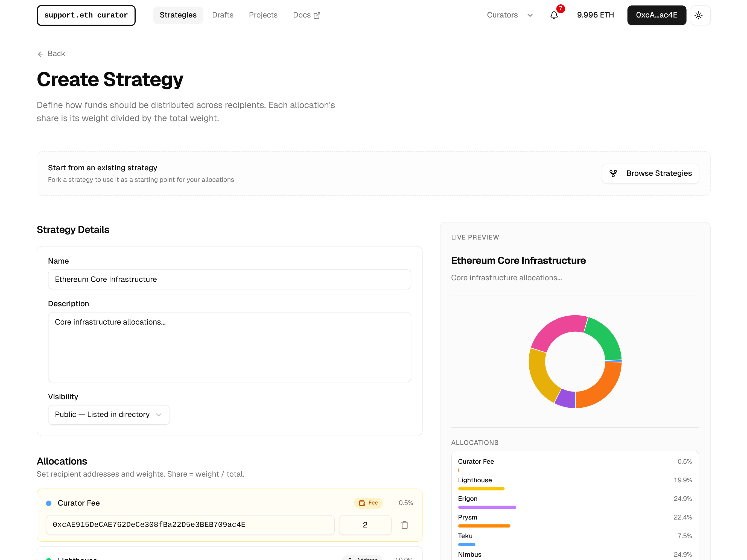This screenshot has height=560, width=747.
Task: Edit the Curator Fee address field
Action: click(190, 525)
